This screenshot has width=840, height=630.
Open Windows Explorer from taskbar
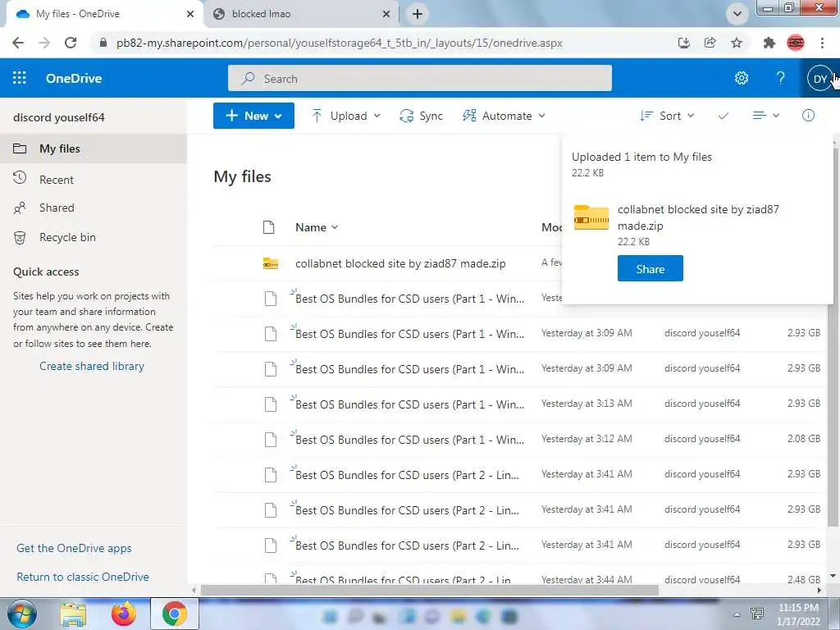(73, 614)
